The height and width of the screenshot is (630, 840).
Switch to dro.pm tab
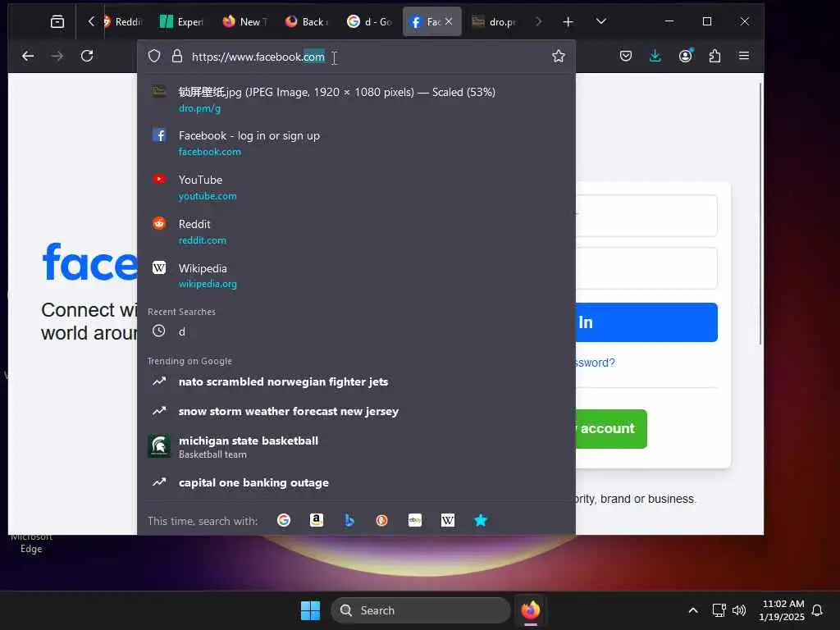pyautogui.click(x=494, y=21)
